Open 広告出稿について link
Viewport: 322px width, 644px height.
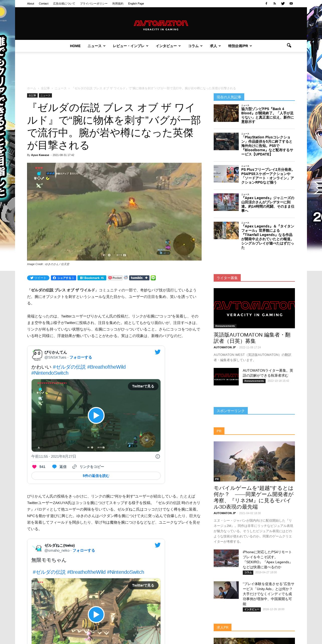64,4
